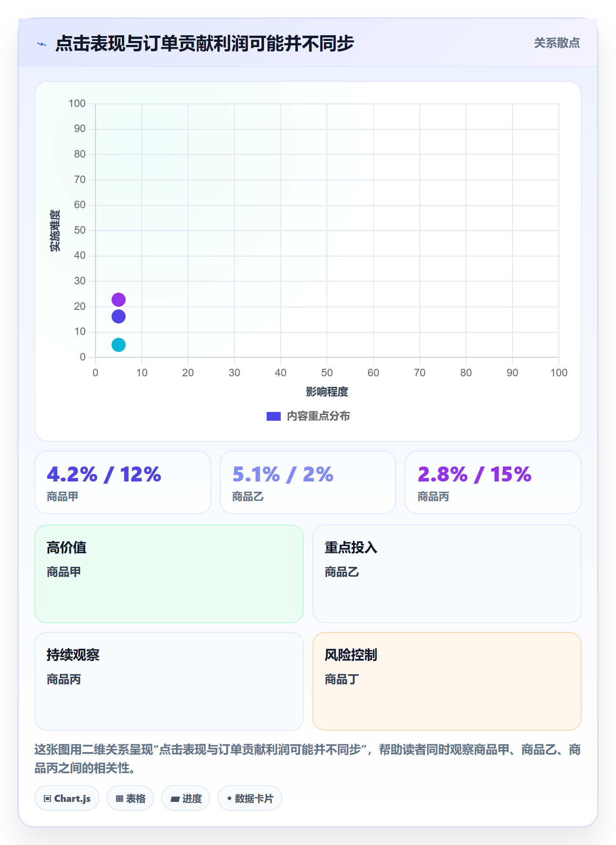Click the diamond icon in 数据卡片 chip

click(x=229, y=798)
